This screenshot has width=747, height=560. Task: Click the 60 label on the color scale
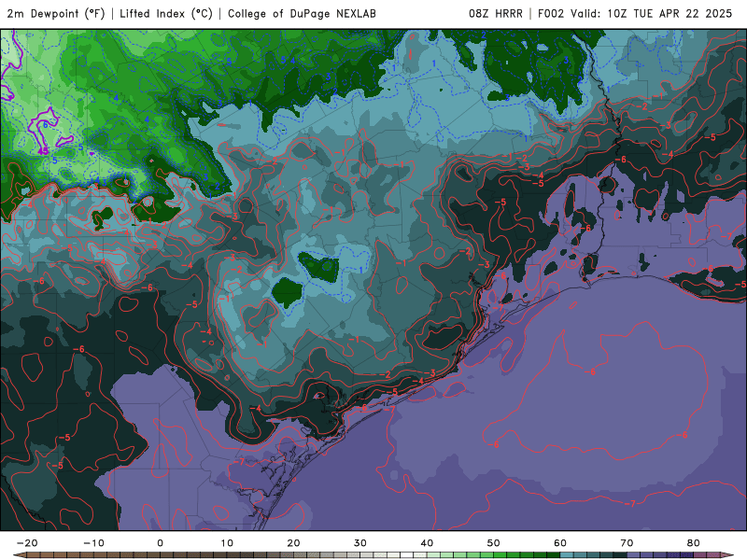coord(560,543)
